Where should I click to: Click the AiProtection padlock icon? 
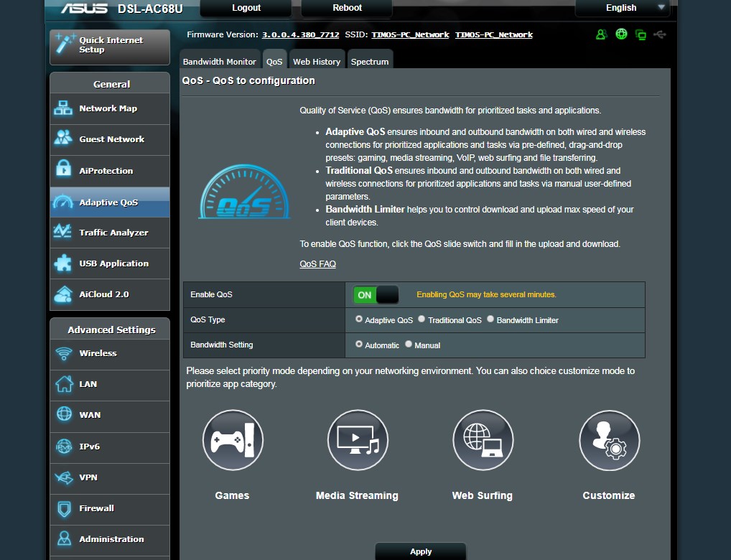point(63,169)
